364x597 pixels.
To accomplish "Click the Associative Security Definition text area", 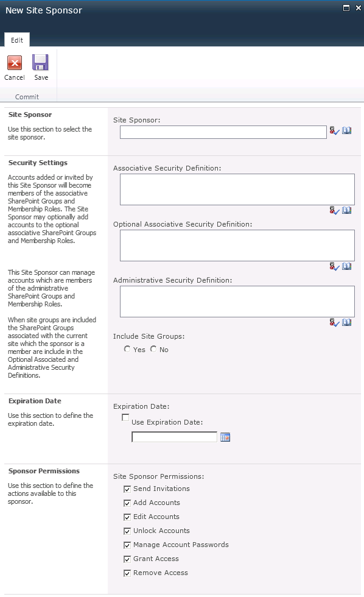I will (x=236, y=189).
